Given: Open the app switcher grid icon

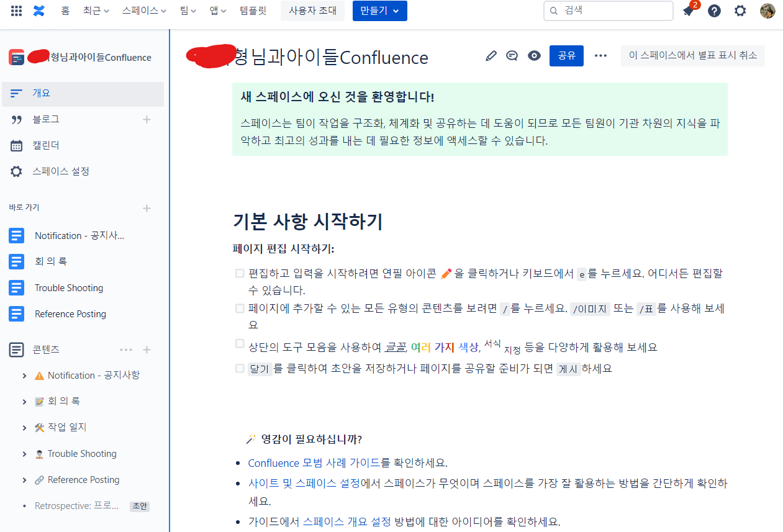Looking at the screenshot, I should pyautogui.click(x=17, y=11).
